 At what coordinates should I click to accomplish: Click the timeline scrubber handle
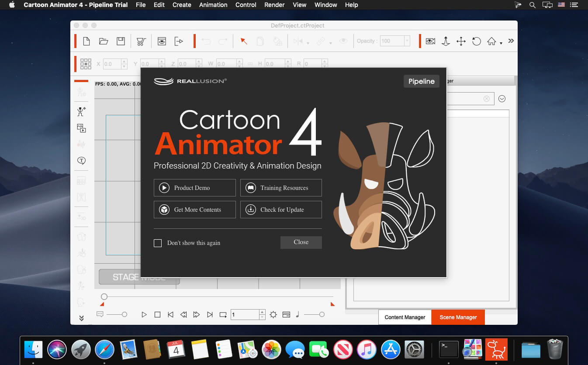point(104,297)
